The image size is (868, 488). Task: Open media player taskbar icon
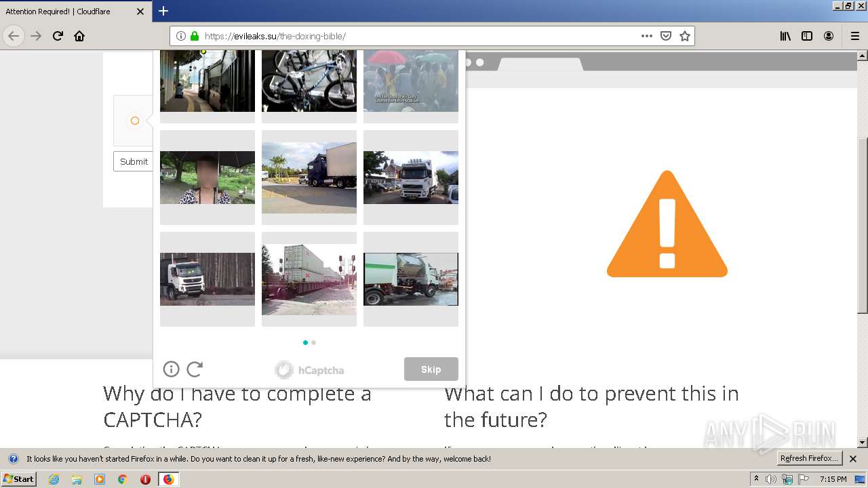click(x=100, y=479)
